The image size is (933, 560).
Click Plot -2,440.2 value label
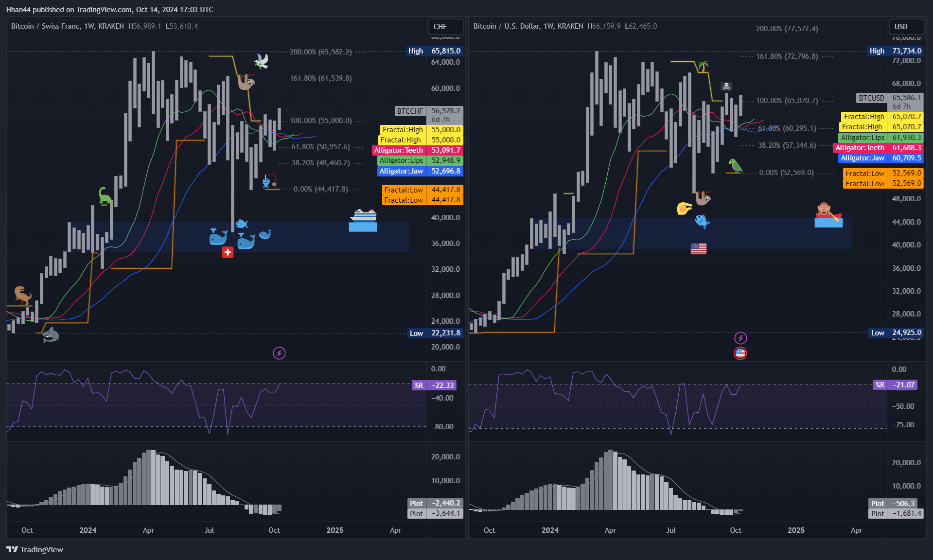point(435,503)
